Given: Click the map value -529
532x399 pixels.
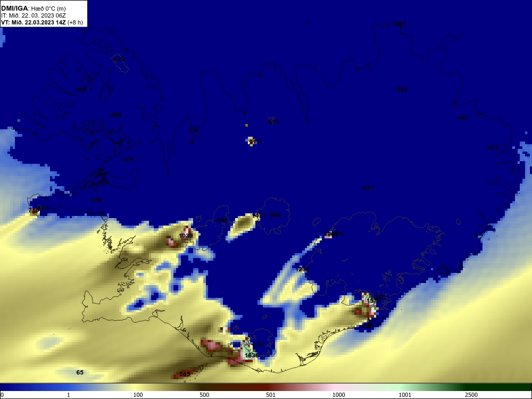Looking at the screenshot, I should click(x=401, y=89).
